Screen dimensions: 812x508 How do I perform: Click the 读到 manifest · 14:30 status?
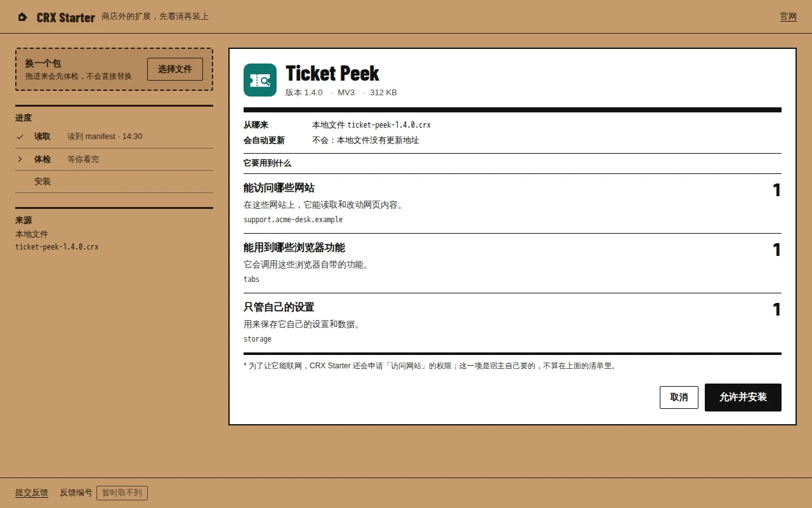[x=105, y=137]
